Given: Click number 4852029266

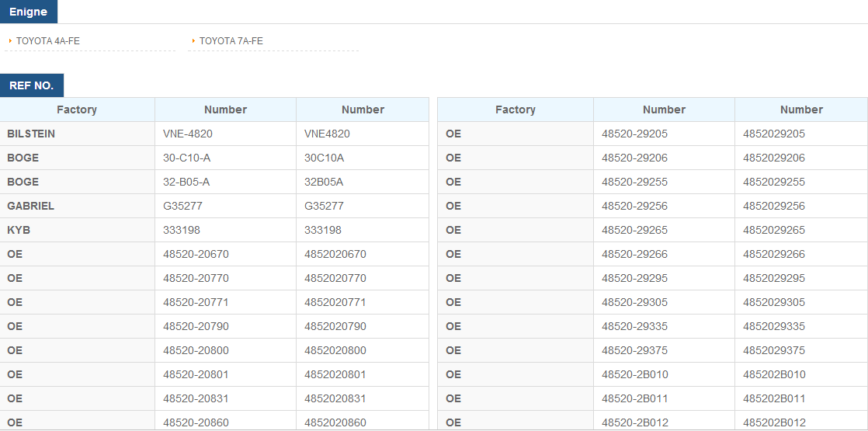Looking at the screenshot, I should (x=775, y=254).
